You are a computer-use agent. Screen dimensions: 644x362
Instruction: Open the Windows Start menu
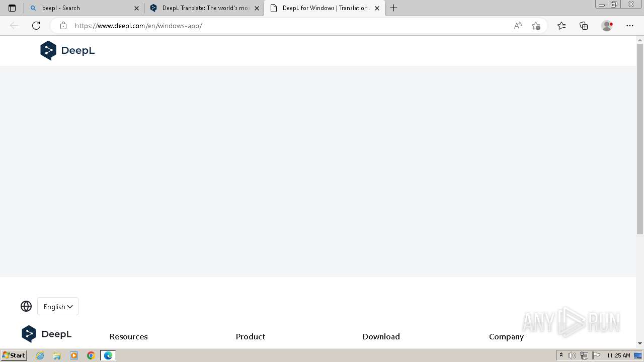pyautogui.click(x=14, y=355)
